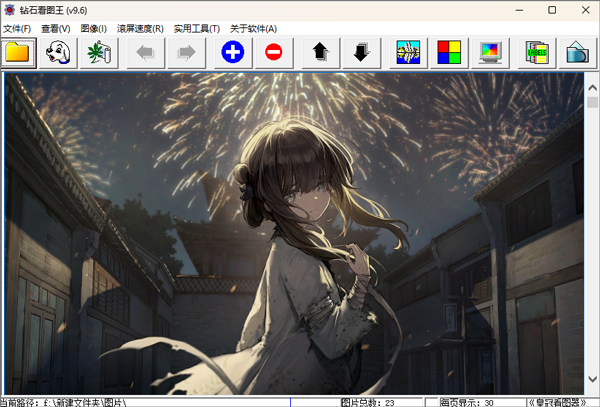The height and width of the screenshot is (407, 600).
Task: Click the black up arrow icon
Action: click(x=320, y=52)
